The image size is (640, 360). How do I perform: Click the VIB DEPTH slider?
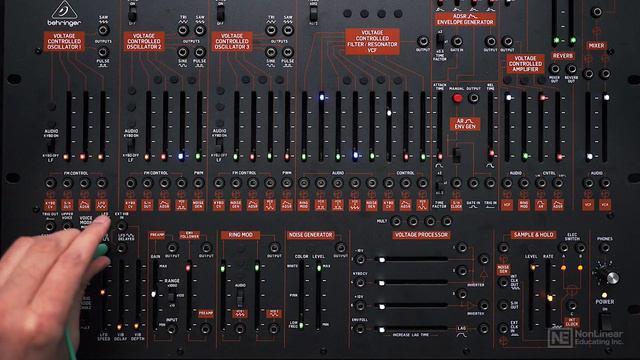[138, 296]
